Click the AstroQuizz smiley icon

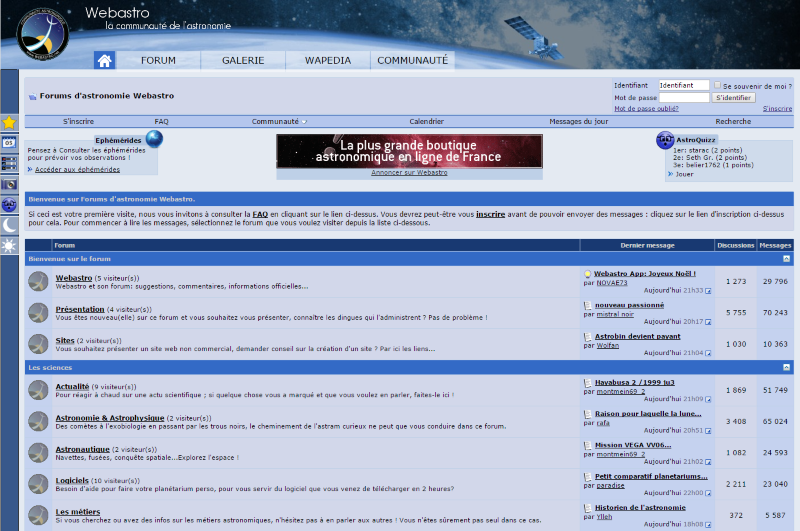(665, 139)
